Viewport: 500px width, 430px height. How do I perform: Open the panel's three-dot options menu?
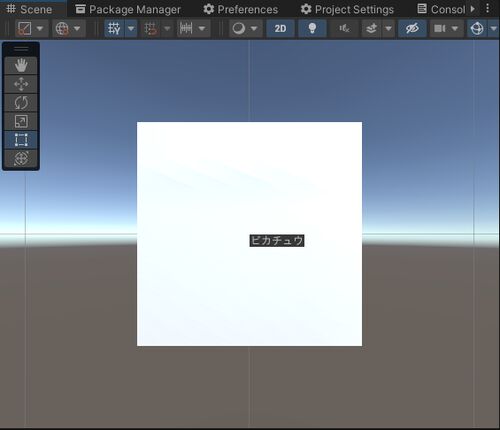pyautogui.click(x=488, y=9)
